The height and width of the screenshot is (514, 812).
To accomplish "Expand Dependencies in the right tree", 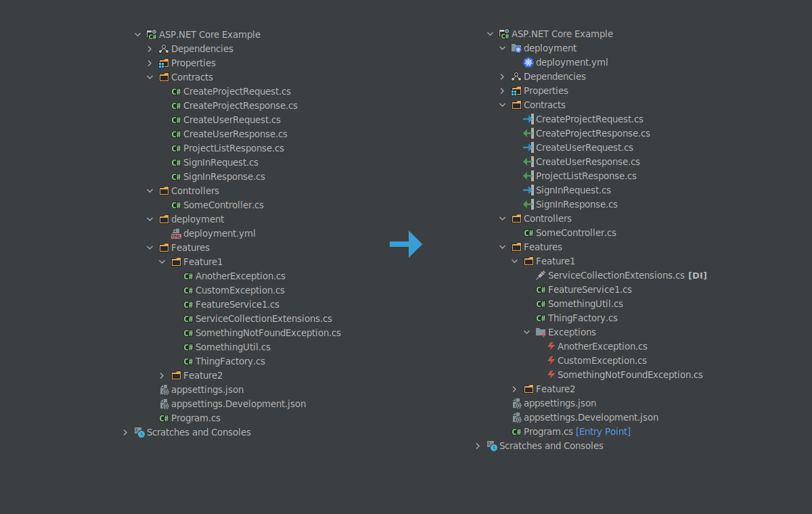I will click(503, 76).
